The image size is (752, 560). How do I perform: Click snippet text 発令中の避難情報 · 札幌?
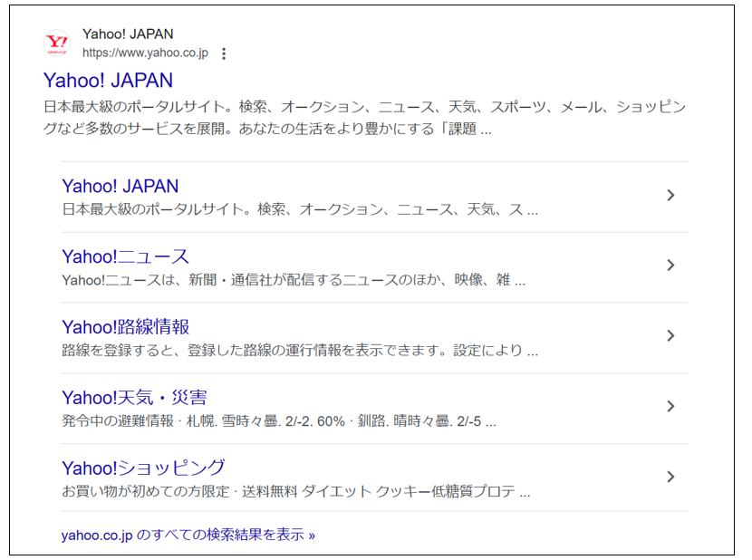279,421
